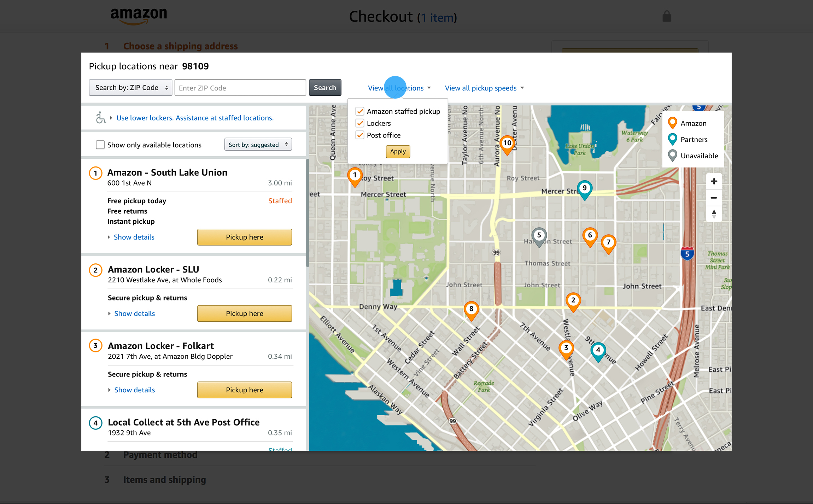Reset map compass orientation

click(714, 214)
